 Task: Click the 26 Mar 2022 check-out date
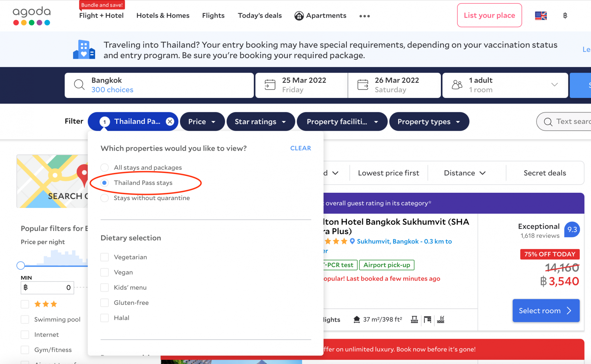click(394, 85)
